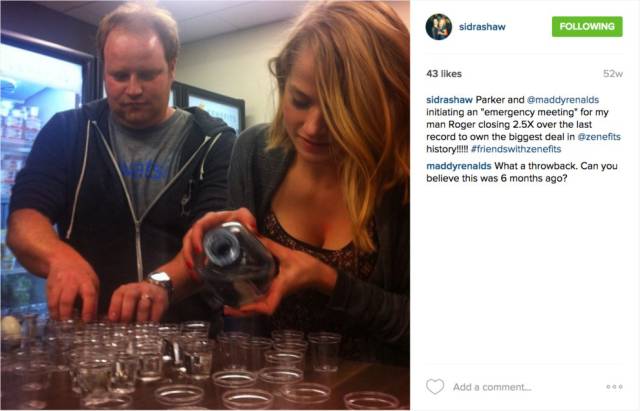640x411 pixels.
Task: Click the sidrashaw username in the caption
Action: 449,100
